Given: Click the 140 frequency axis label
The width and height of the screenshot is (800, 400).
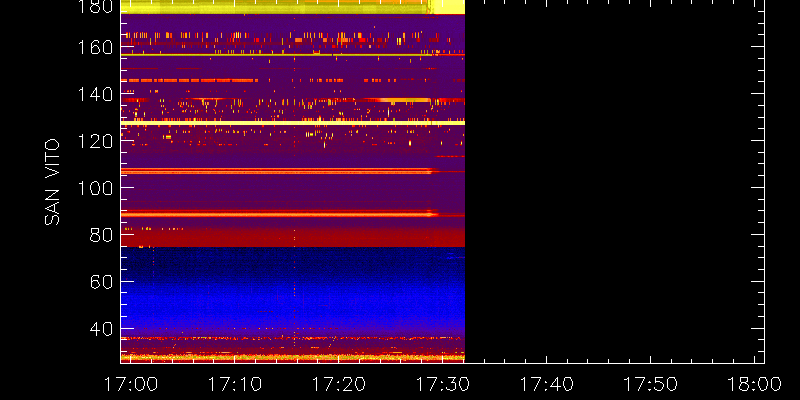Looking at the screenshot, I should coord(94,94).
